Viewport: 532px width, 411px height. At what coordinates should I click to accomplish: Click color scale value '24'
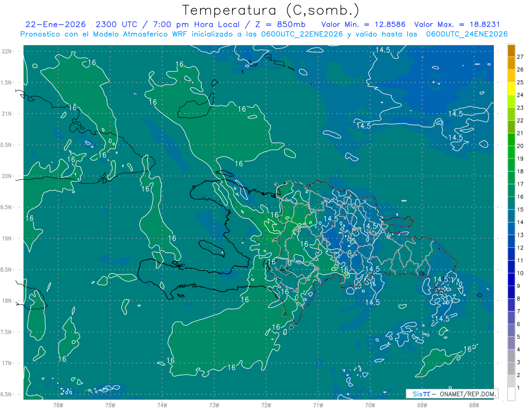[x=520, y=95]
